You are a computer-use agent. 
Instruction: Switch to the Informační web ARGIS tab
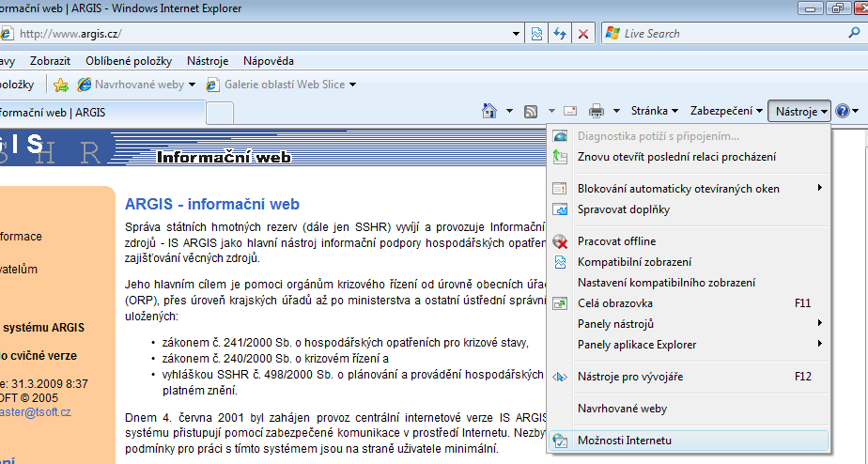(x=102, y=113)
